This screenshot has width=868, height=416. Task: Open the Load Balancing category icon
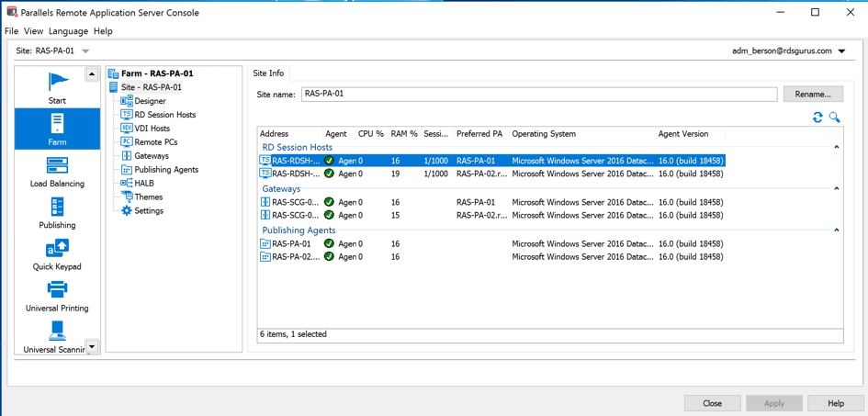coord(57,165)
